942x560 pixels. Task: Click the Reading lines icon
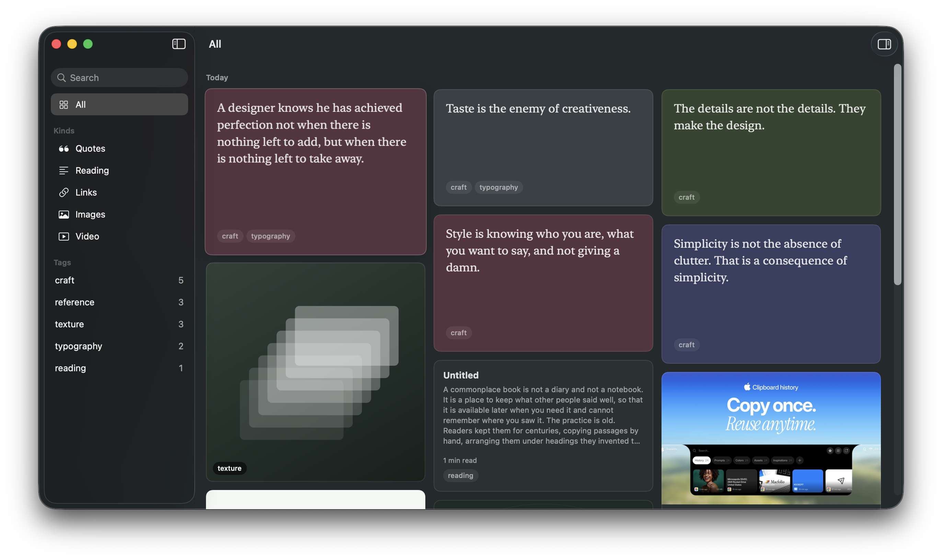coord(64,171)
